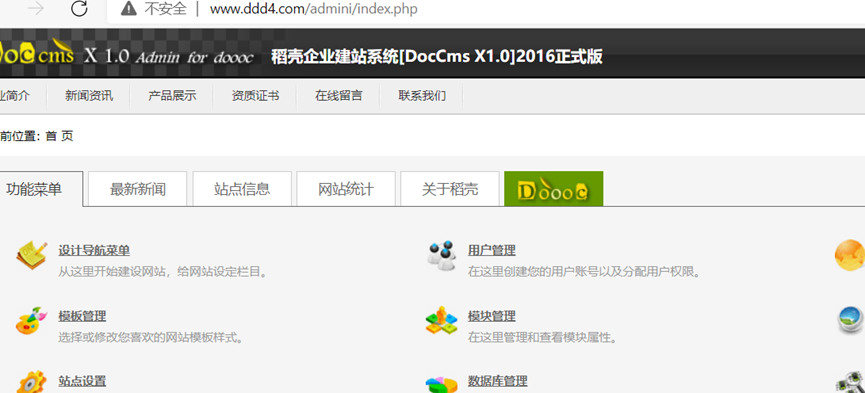Switch to the 最新新闻 tab
The height and width of the screenshot is (393, 865).
[138, 189]
